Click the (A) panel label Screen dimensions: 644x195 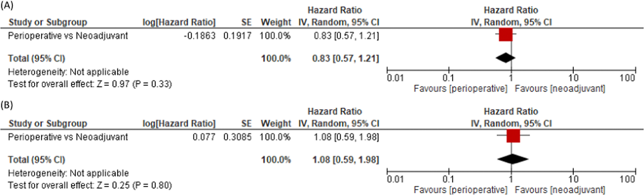pyautogui.click(x=7, y=6)
